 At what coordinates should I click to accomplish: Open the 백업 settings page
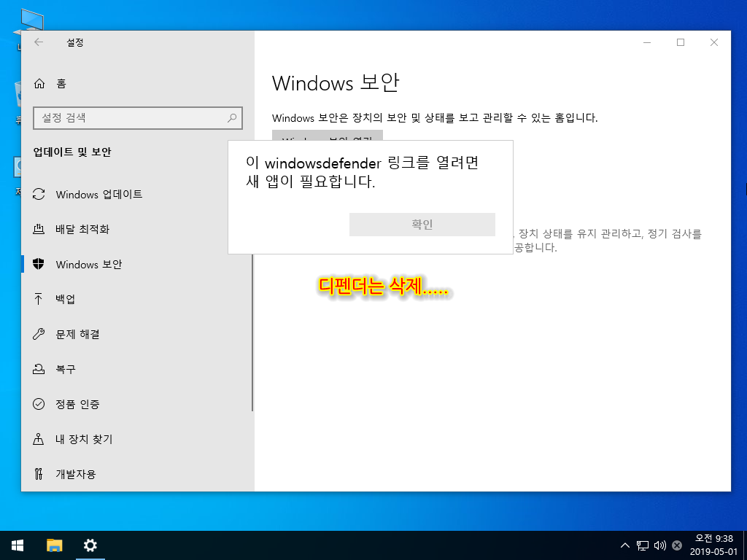(136, 299)
